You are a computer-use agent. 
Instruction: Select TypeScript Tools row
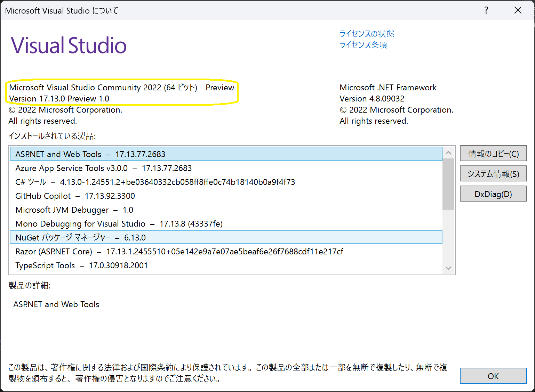pos(226,265)
